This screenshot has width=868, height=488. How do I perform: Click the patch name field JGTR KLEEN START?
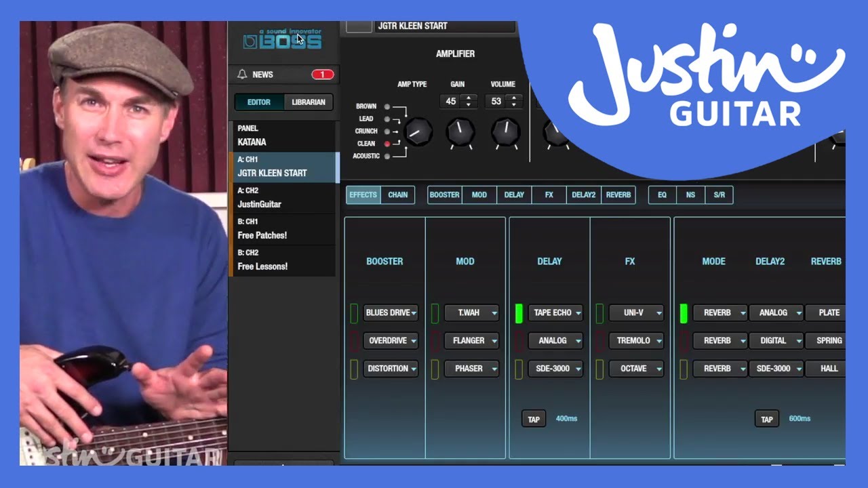445,26
